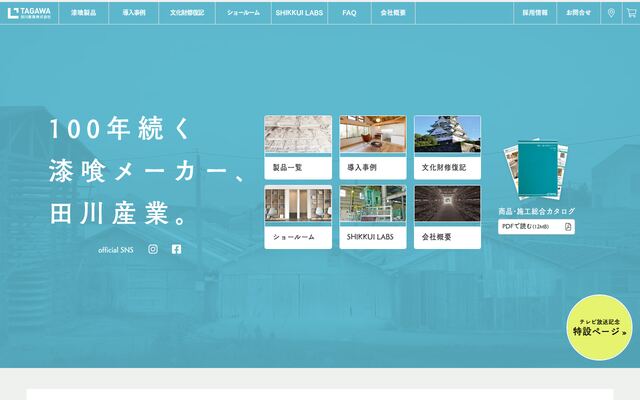
Task: Open the 採用情報 header link
Action: pyautogui.click(x=535, y=13)
